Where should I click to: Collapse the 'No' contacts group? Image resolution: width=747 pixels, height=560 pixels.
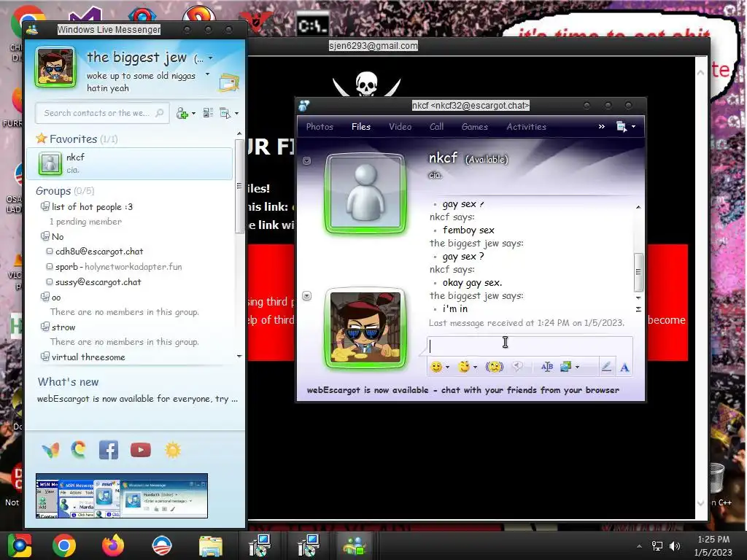click(x=44, y=236)
